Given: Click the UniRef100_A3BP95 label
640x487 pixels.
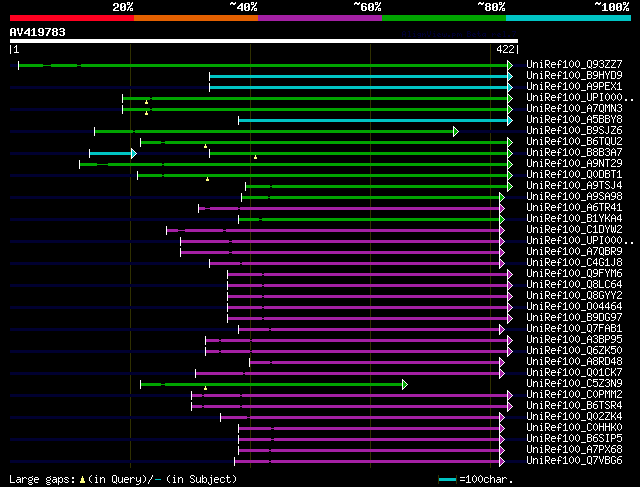Looking at the screenshot, I should tap(574, 340).
